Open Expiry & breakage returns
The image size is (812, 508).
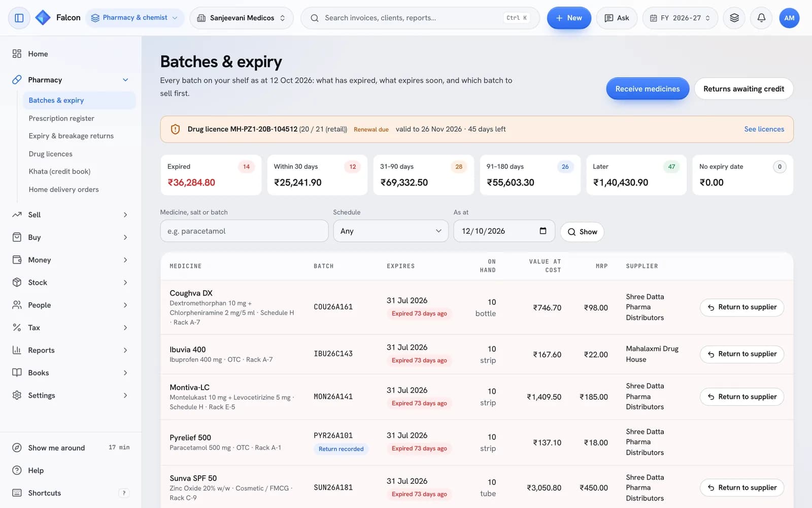79,136
